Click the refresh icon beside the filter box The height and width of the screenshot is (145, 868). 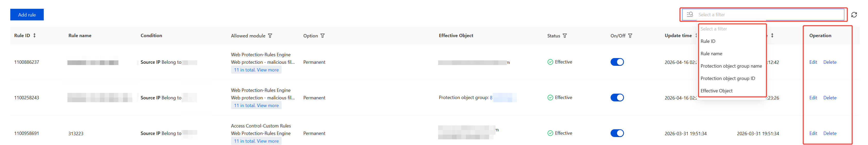coord(854,15)
